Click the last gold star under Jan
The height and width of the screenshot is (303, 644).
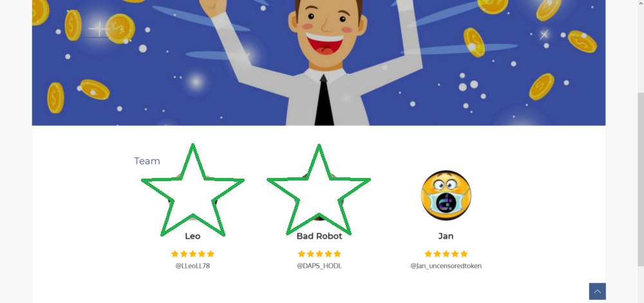coord(464,253)
